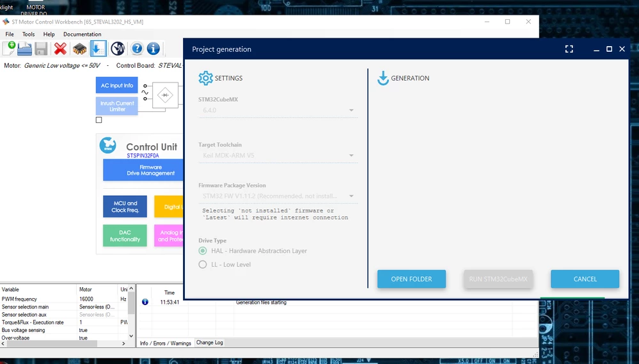Click the blue question mark help icon
639x364 pixels.
click(x=137, y=49)
